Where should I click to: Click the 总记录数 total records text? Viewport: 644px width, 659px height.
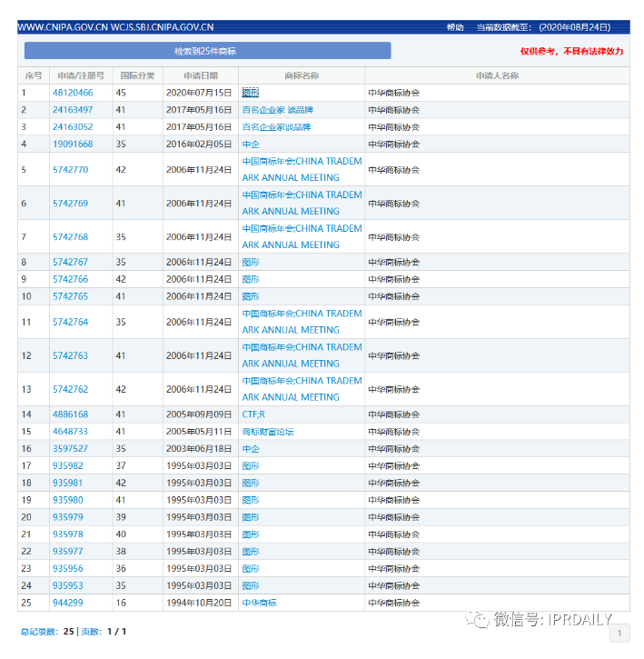[39, 632]
